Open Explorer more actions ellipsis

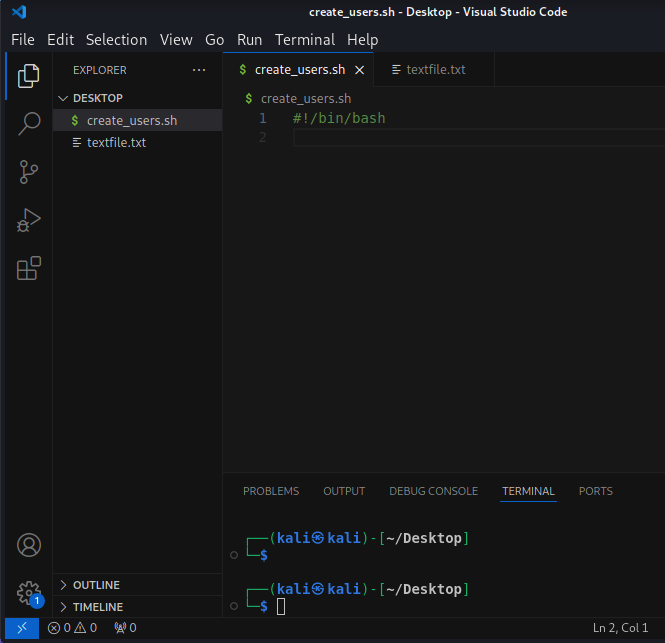coord(199,70)
